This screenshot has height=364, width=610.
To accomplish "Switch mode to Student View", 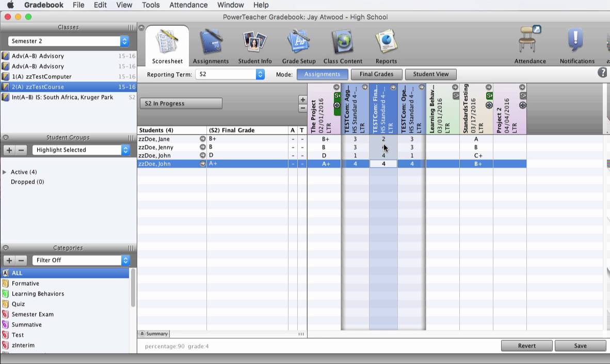I will tap(430, 74).
